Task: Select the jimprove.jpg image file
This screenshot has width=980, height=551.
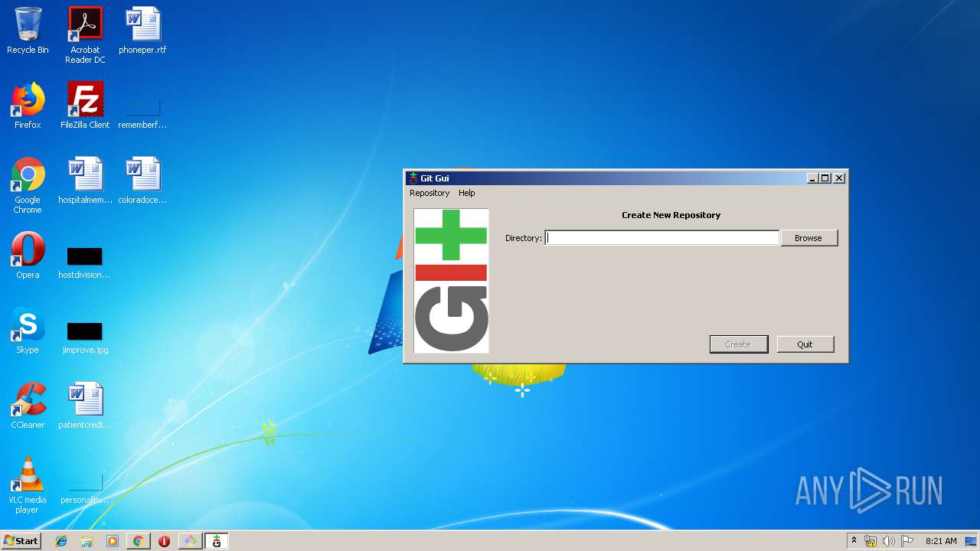Action: tap(85, 337)
